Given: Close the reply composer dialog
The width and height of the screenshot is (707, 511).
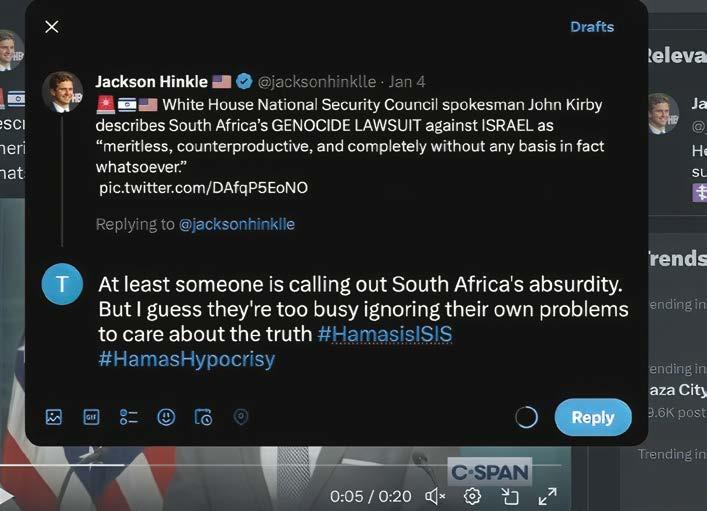Looking at the screenshot, I should click(52, 27).
